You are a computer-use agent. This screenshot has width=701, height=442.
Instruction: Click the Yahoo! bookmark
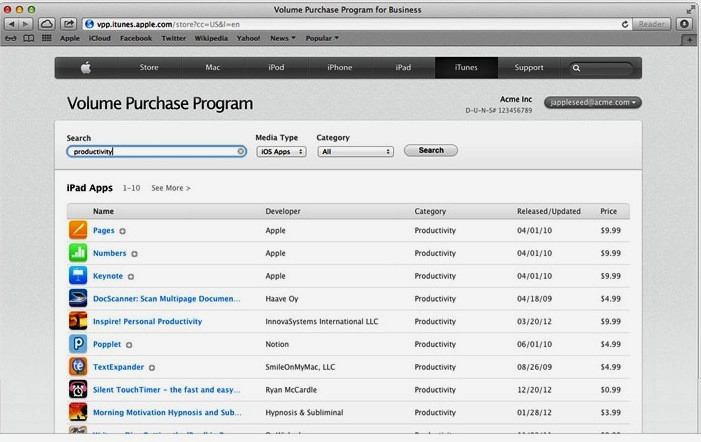coord(248,38)
